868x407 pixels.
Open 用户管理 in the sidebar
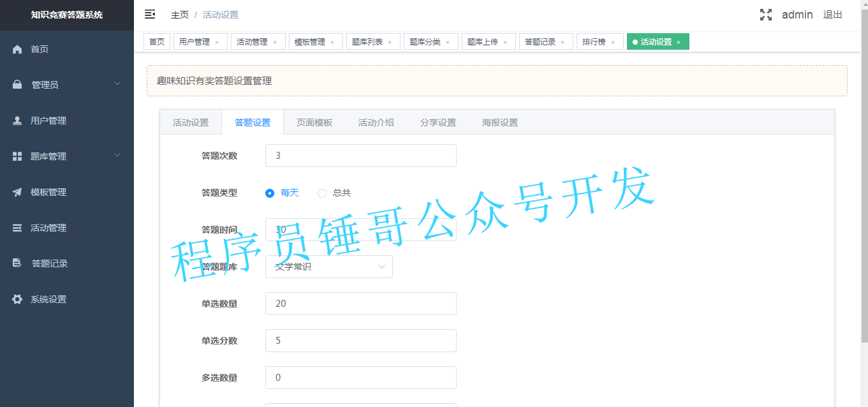[x=67, y=121]
